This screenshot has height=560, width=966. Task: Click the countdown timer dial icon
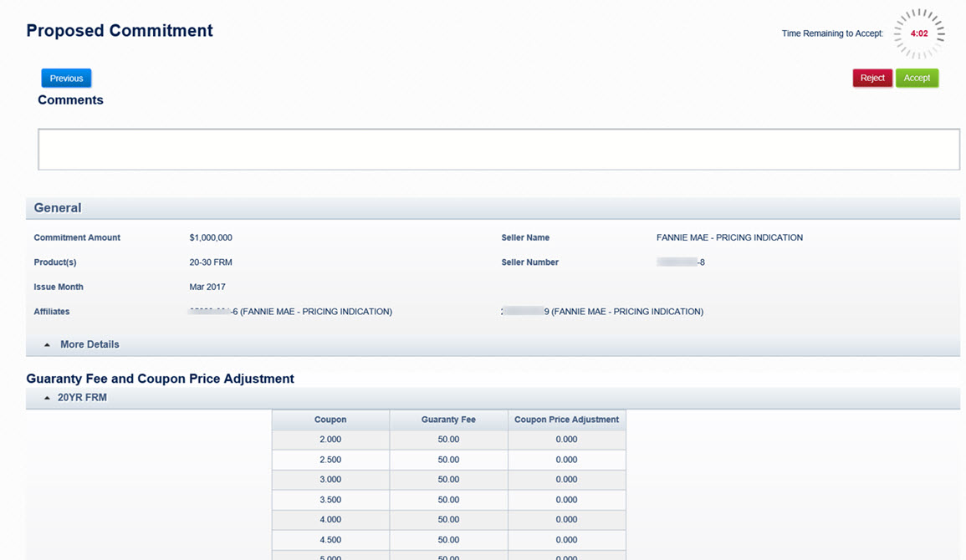(919, 33)
